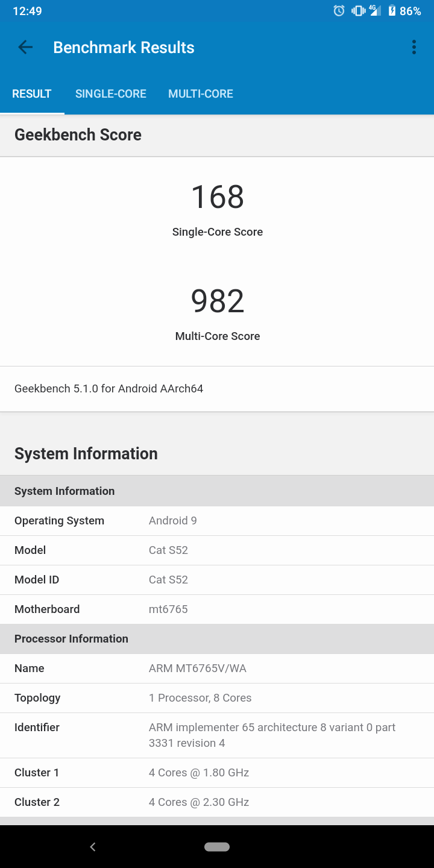Tap the 12:49 clock in status bar
434x868 pixels.
27,11
